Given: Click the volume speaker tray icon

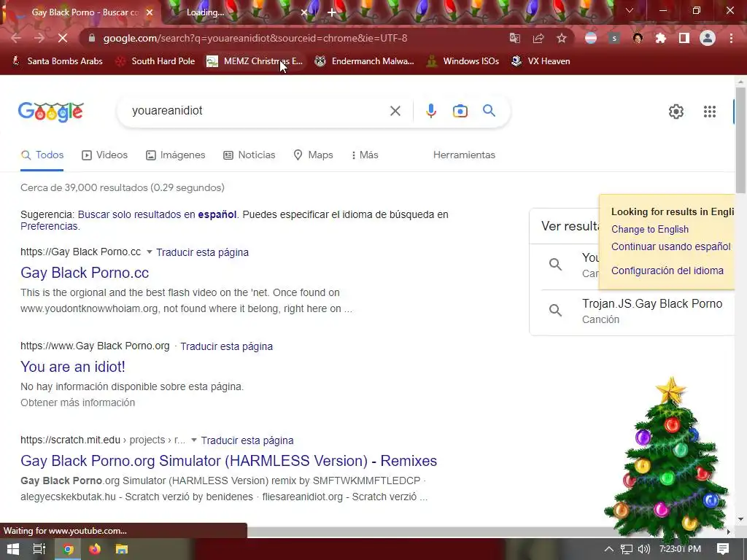Looking at the screenshot, I should coord(643,549).
